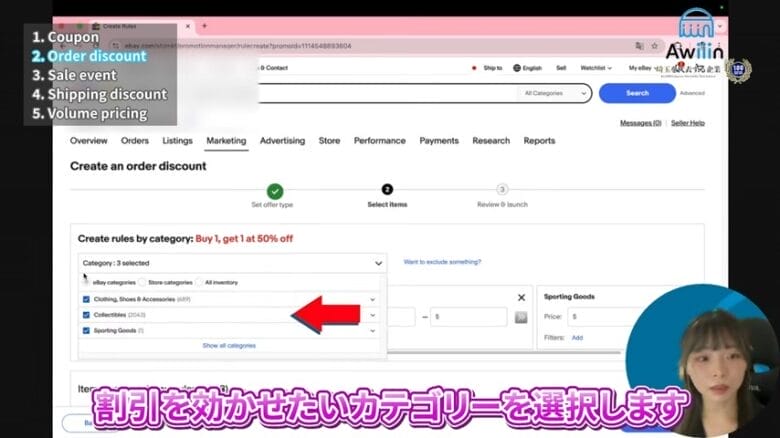Click the Sporting Goods Price field
The height and width of the screenshot is (438, 780).
tap(599, 317)
